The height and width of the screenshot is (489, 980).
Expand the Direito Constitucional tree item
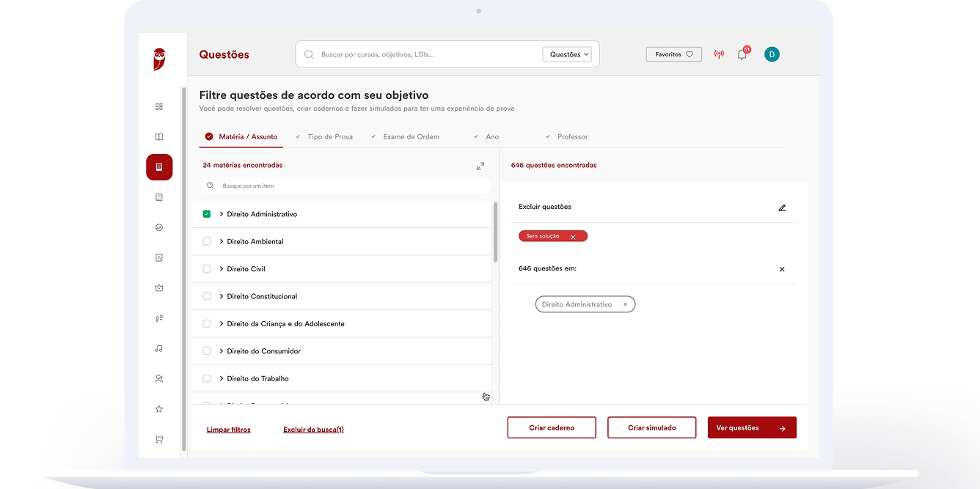click(x=222, y=296)
